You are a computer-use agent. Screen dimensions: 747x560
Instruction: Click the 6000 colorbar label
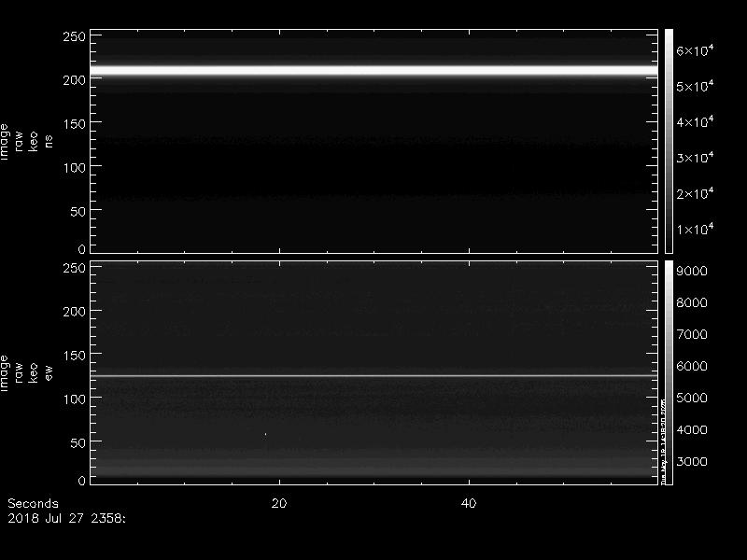click(x=692, y=366)
